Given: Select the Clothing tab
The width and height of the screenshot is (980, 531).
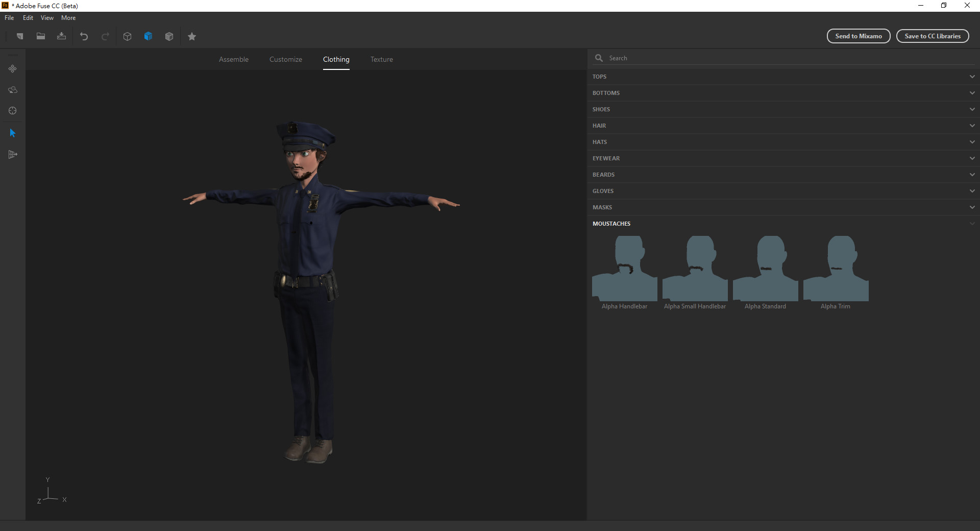Looking at the screenshot, I should pos(336,59).
